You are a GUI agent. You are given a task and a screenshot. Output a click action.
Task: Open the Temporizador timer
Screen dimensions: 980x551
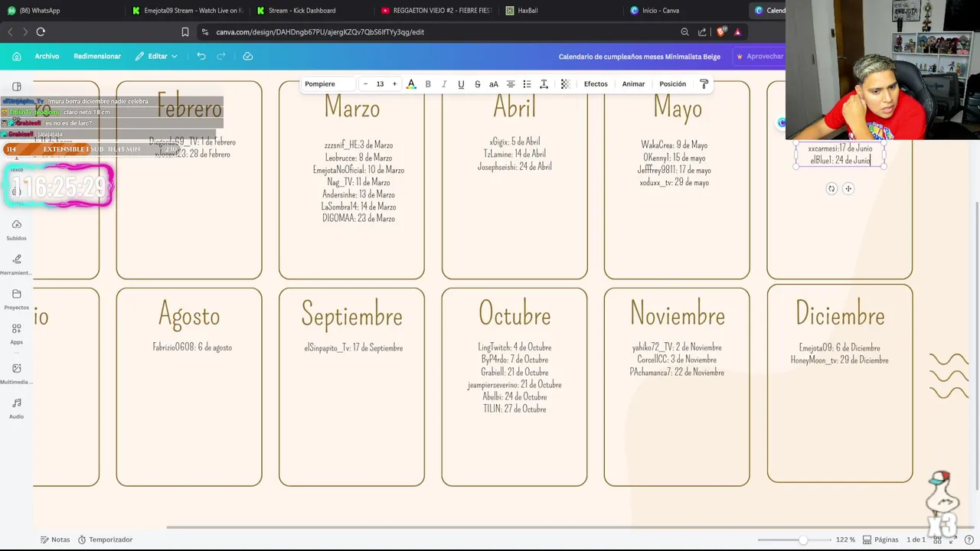105,540
